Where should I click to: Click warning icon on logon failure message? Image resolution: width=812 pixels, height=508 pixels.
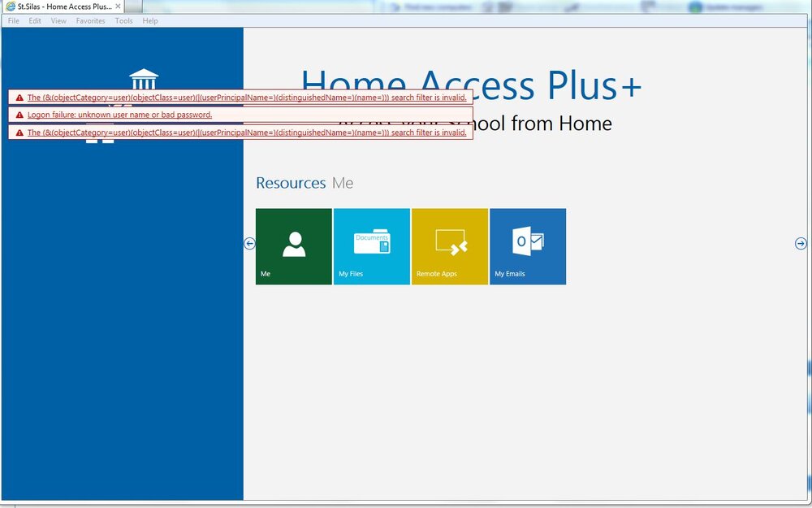click(19, 115)
